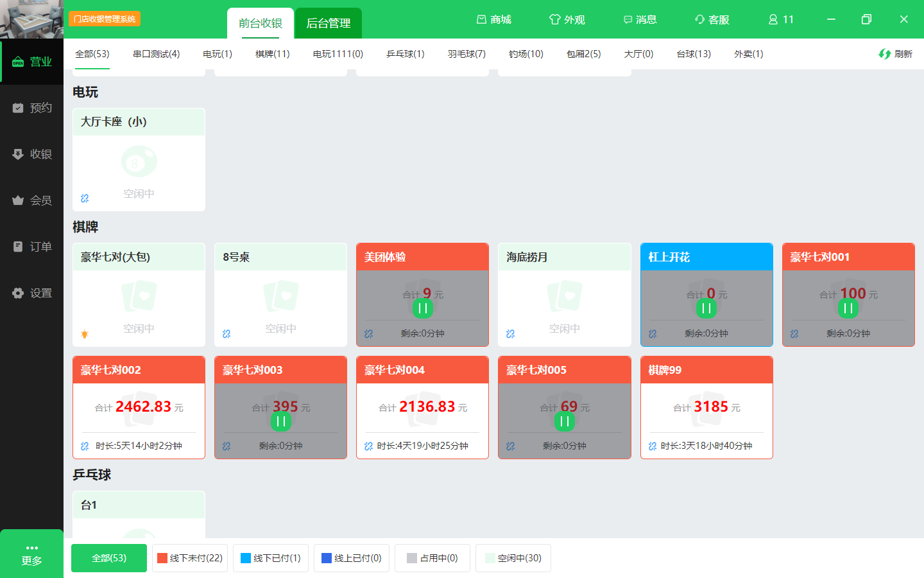Screen dimensions: 924x578
Task: Click link icon on 棋牌99 card
Action: pyautogui.click(x=653, y=446)
